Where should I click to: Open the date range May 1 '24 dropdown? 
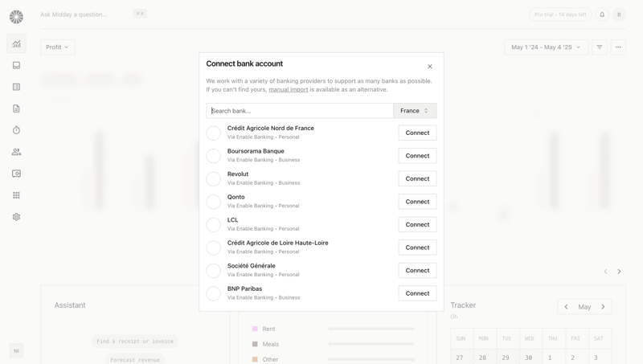click(546, 47)
